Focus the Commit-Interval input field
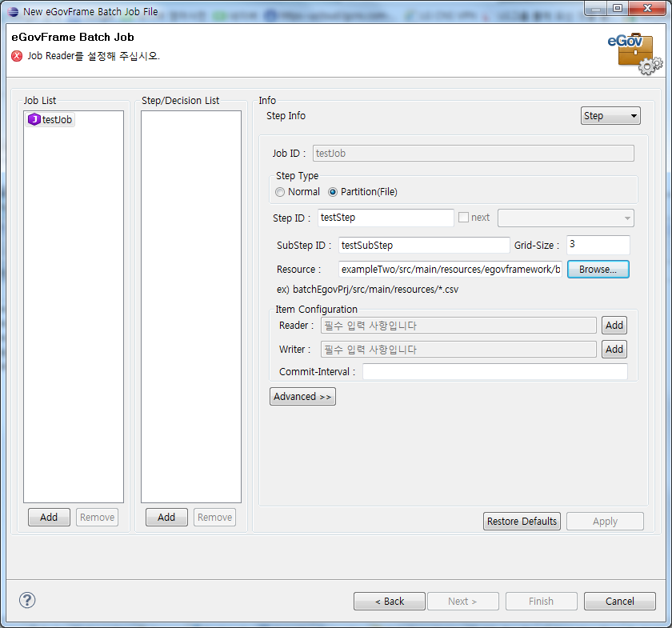 pyautogui.click(x=495, y=372)
